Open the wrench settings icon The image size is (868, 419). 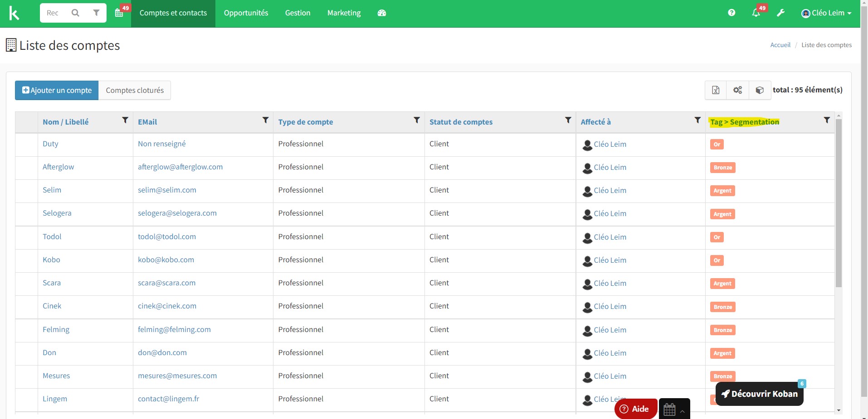point(780,13)
